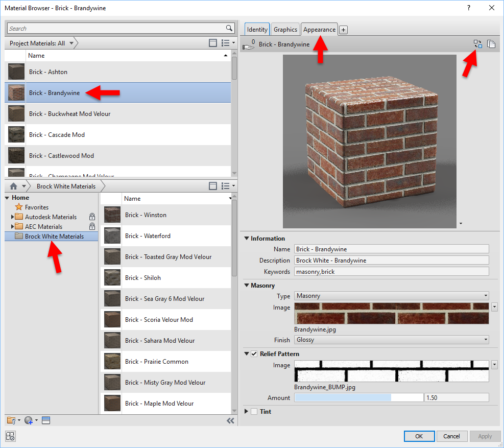
Task: Expand the Autodesk Materials tree node
Action: click(x=12, y=217)
